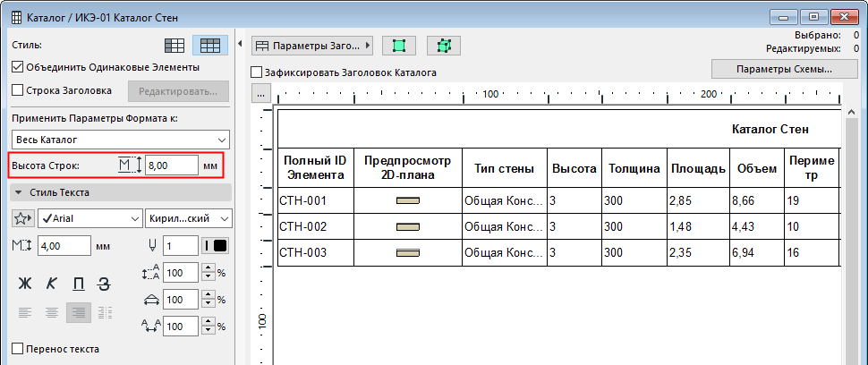Screen dimensions: 868x365
Task: Click the СТН-002 cell
Action: tap(316, 226)
